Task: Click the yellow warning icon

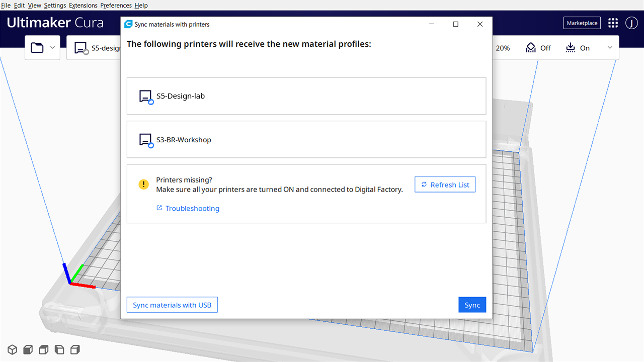Action: (x=144, y=185)
